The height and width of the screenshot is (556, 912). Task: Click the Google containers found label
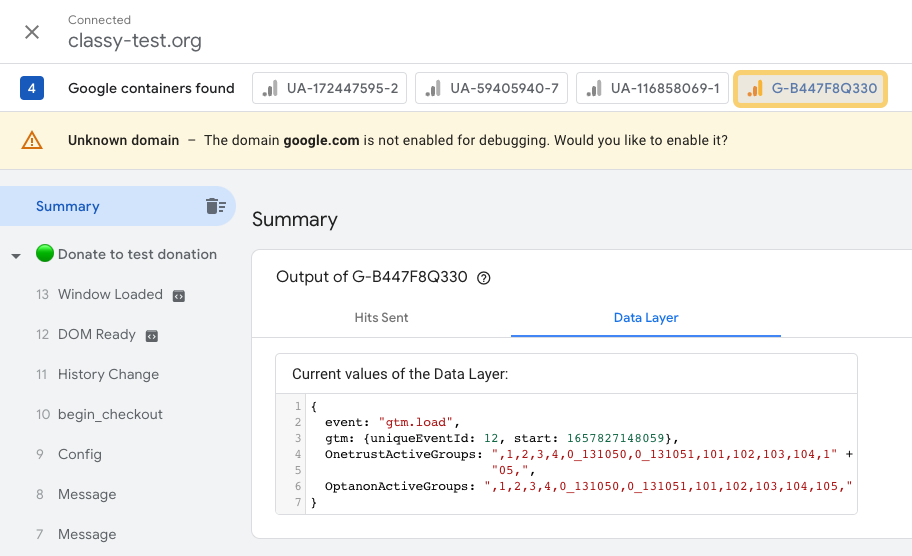(151, 88)
